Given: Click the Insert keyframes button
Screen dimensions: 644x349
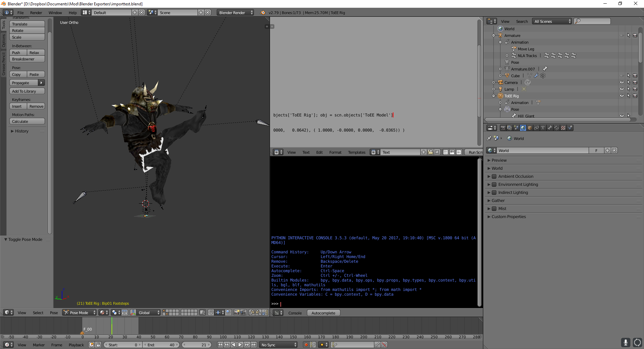Looking at the screenshot, I should click(18, 106).
